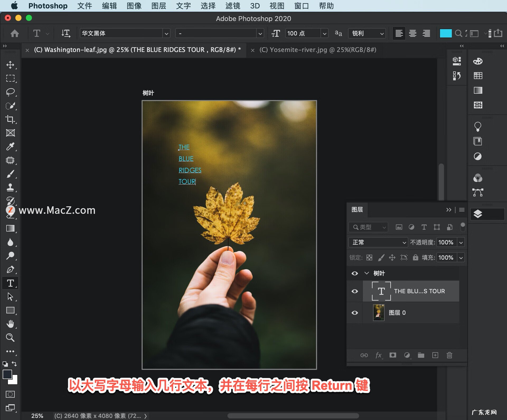Screen dimensions: 507x420
Task: Hide the 树叶 layer group
Action: click(x=355, y=273)
